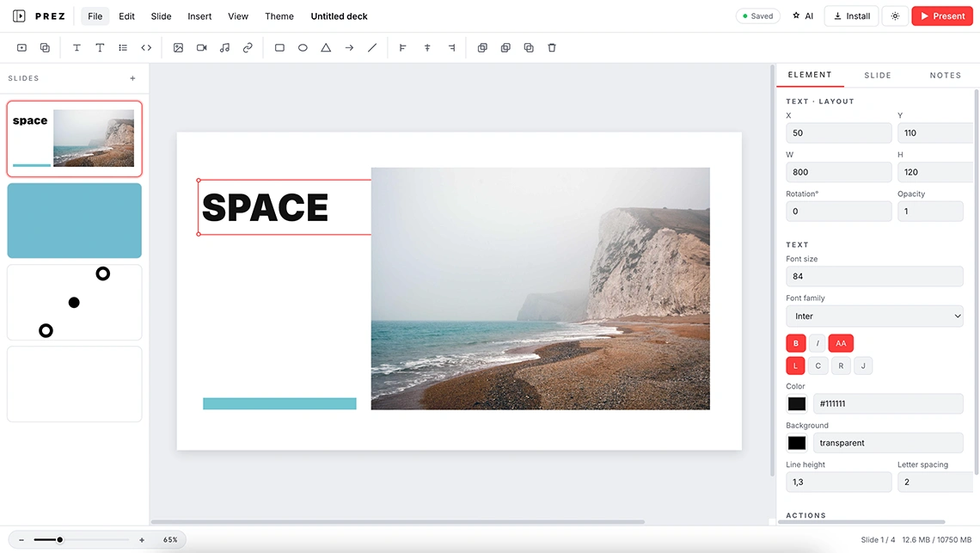Insert a large heading text
Screen dimensions: 980x553
coord(100,47)
